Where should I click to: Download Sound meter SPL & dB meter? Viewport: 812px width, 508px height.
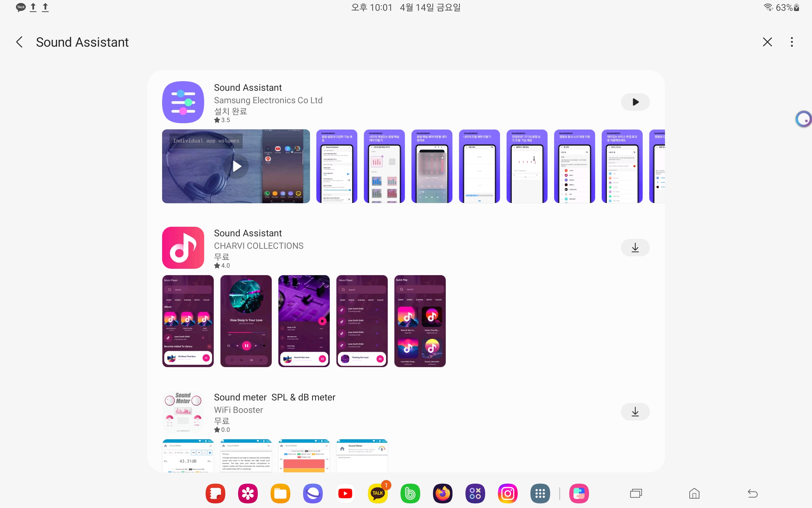click(x=635, y=411)
